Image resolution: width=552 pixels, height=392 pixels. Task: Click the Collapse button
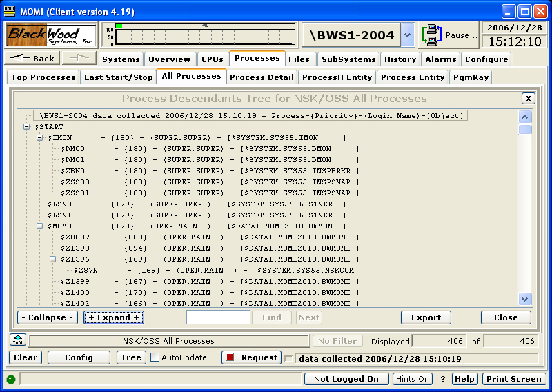click(48, 317)
